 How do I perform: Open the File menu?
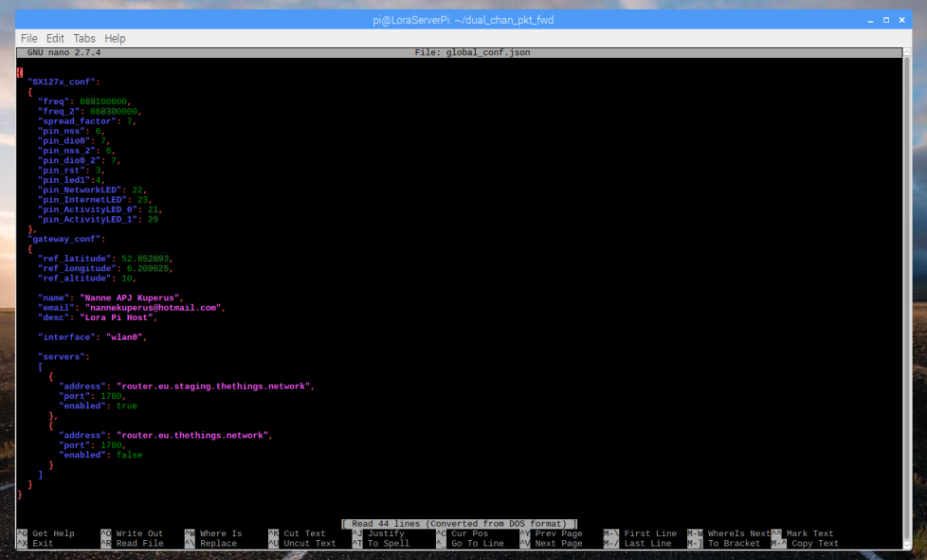coord(28,38)
